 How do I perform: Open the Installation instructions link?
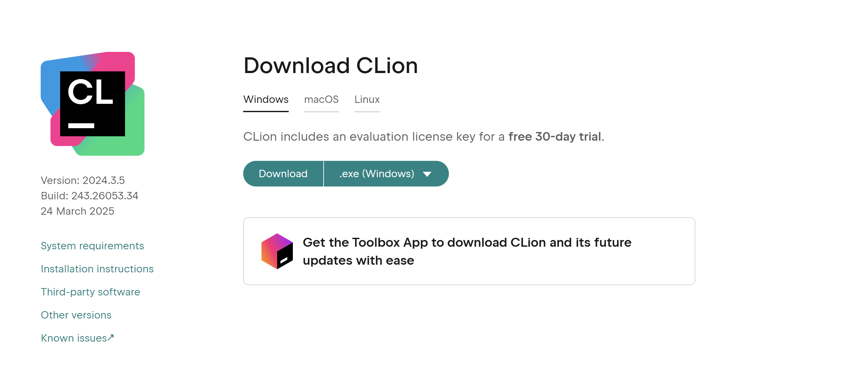coord(97,269)
